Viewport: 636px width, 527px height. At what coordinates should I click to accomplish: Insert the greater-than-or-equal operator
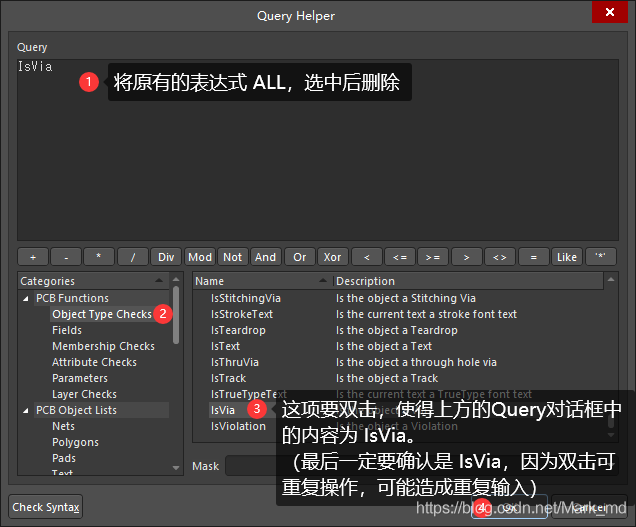(433, 257)
